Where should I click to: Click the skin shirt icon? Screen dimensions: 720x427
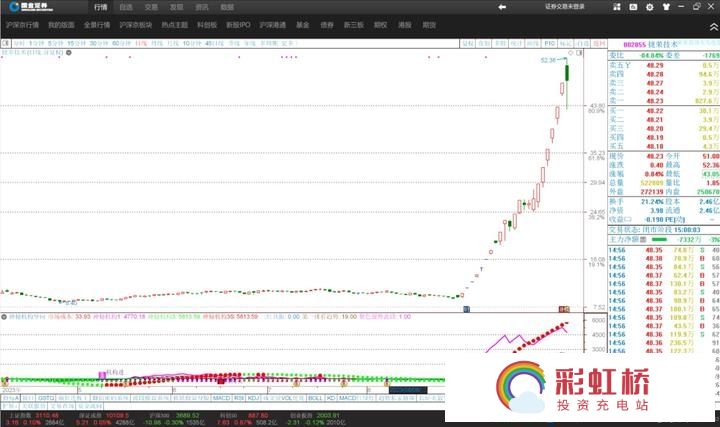tap(666, 7)
